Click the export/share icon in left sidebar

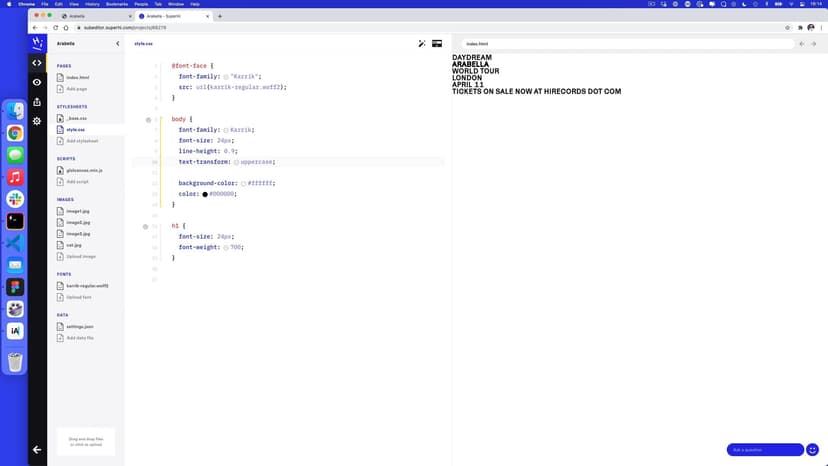(37, 101)
